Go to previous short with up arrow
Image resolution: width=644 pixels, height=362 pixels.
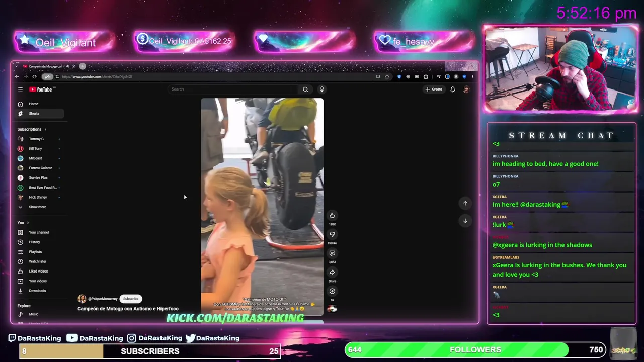(x=465, y=203)
